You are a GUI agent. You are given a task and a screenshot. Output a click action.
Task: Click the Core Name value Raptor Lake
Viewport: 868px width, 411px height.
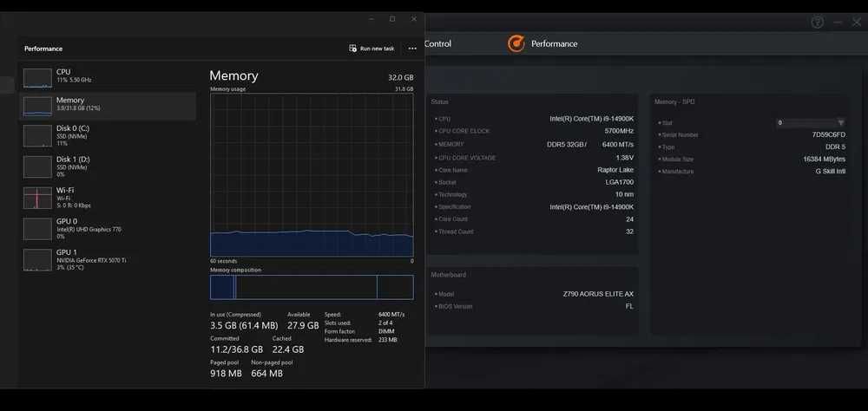(x=615, y=170)
